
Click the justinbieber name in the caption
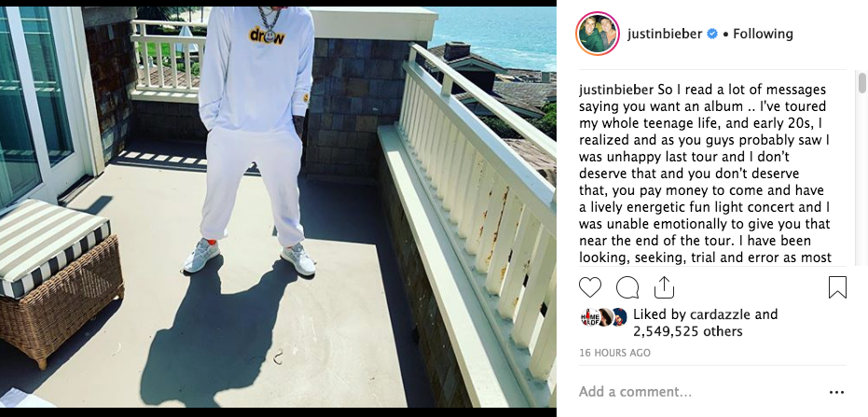point(616,90)
